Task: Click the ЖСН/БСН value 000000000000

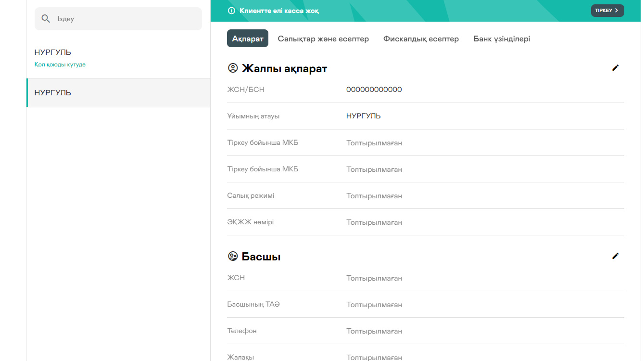Action: pos(374,90)
